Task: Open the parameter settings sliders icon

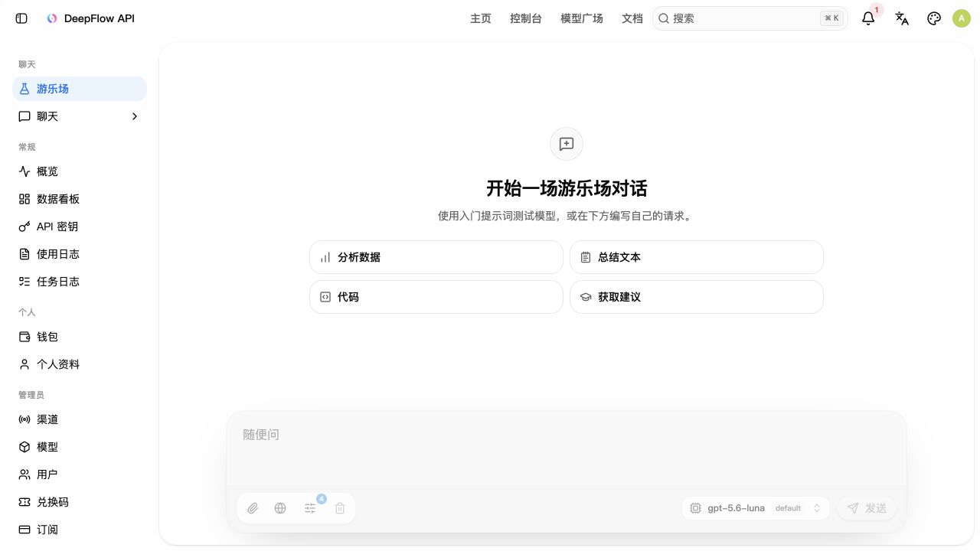Action: (310, 508)
